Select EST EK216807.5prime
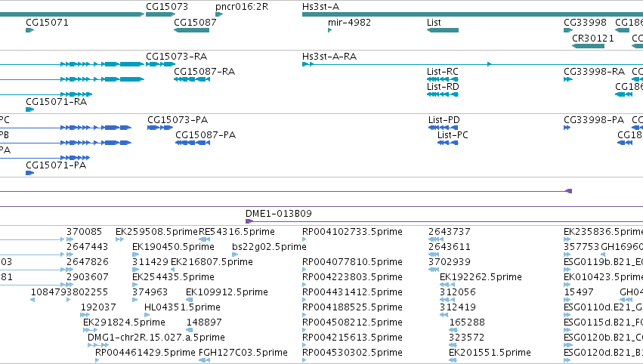 (212, 262)
